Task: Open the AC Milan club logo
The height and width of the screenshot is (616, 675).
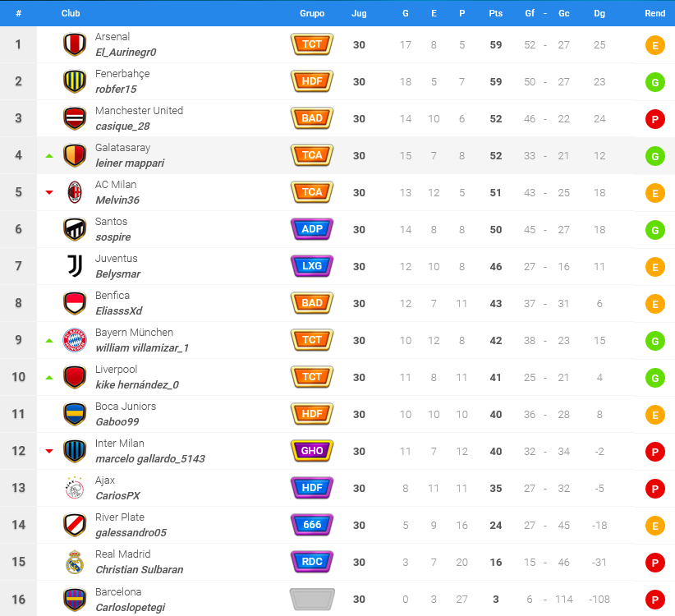Action: (x=75, y=192)
